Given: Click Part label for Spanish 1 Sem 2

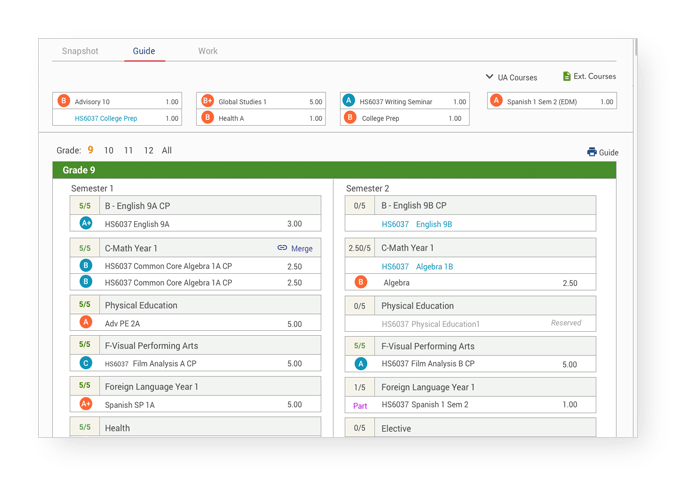Looking at the screenshot, I should coord(360,406).
